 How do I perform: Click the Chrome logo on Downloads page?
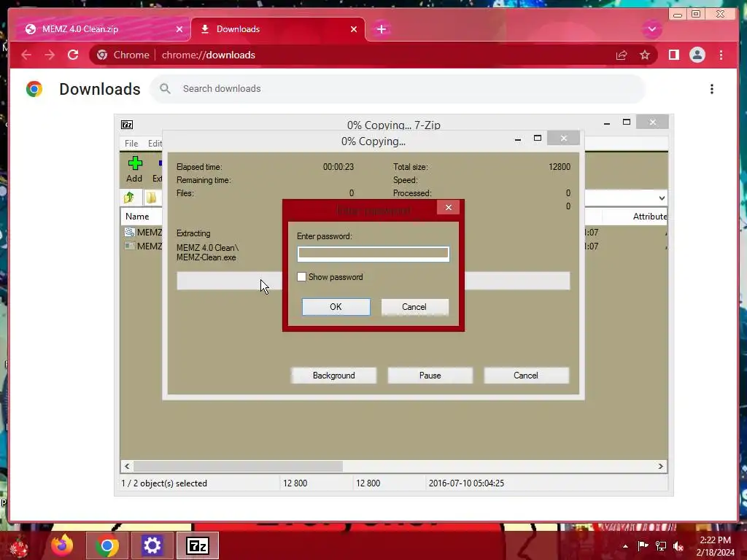point(34,89)
